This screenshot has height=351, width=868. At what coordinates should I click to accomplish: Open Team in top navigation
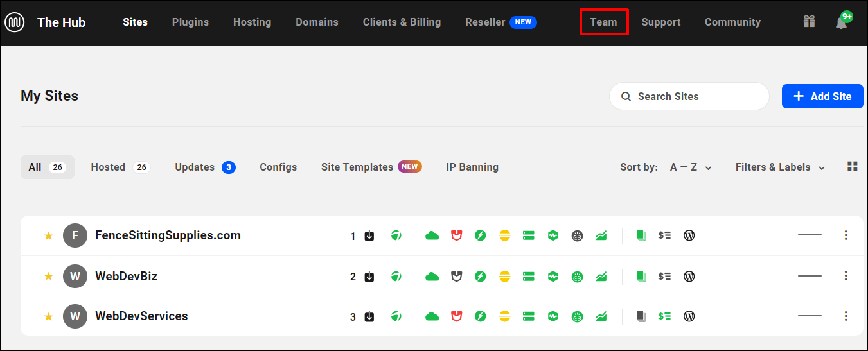click(x=603, y=22)
